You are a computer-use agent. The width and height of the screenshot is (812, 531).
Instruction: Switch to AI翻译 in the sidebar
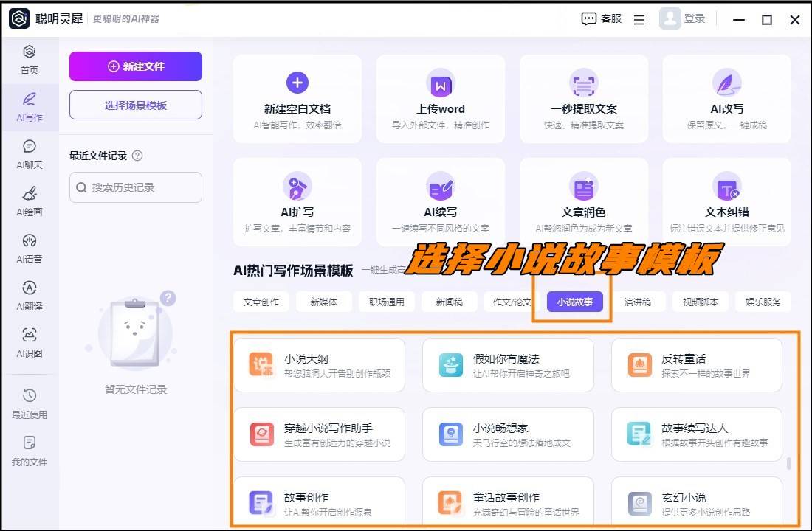tap(29, 294)
